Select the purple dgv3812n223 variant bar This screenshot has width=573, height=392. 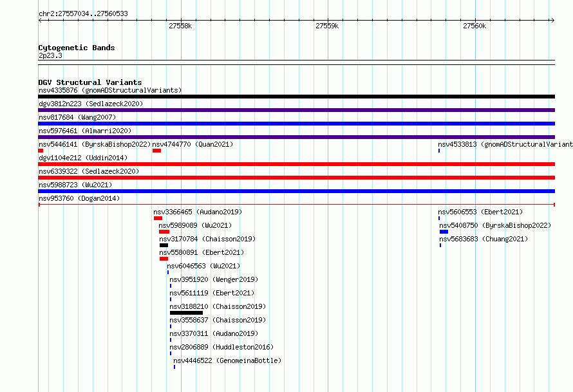click(x=296, y=110)
